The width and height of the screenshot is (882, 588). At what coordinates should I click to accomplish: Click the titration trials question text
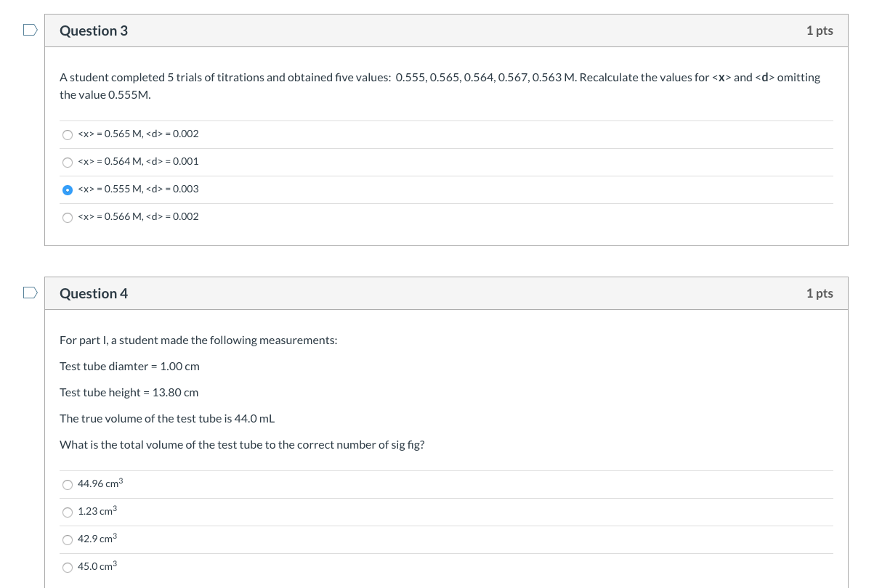click(440, 86)
